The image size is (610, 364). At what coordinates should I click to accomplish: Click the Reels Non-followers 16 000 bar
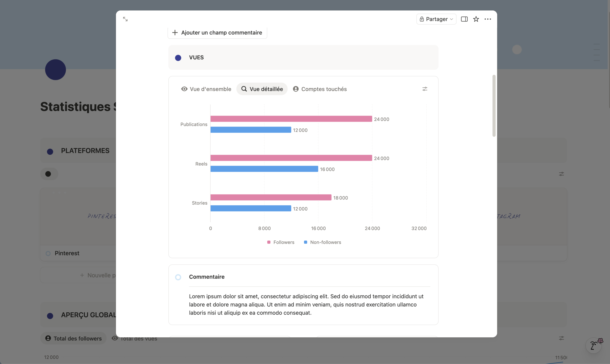(264, 169)
